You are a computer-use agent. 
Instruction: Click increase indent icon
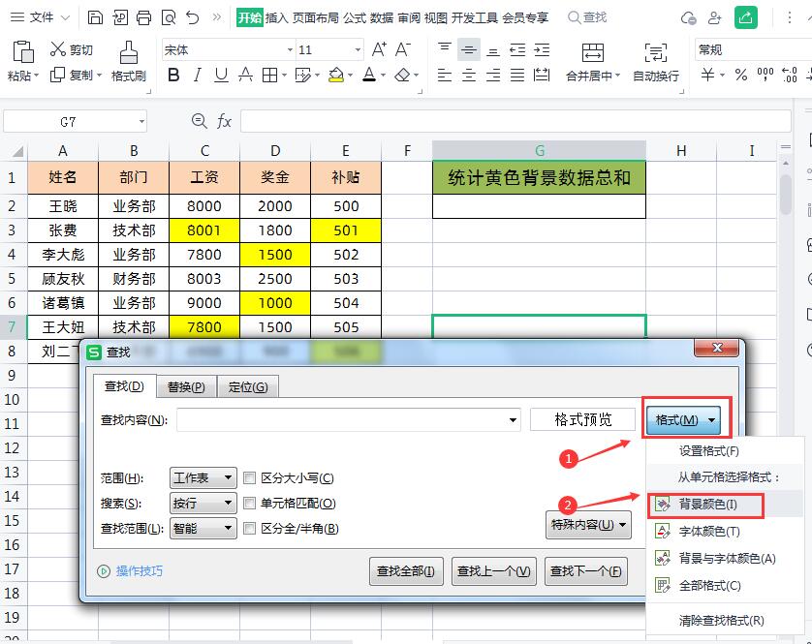[542, 49]
